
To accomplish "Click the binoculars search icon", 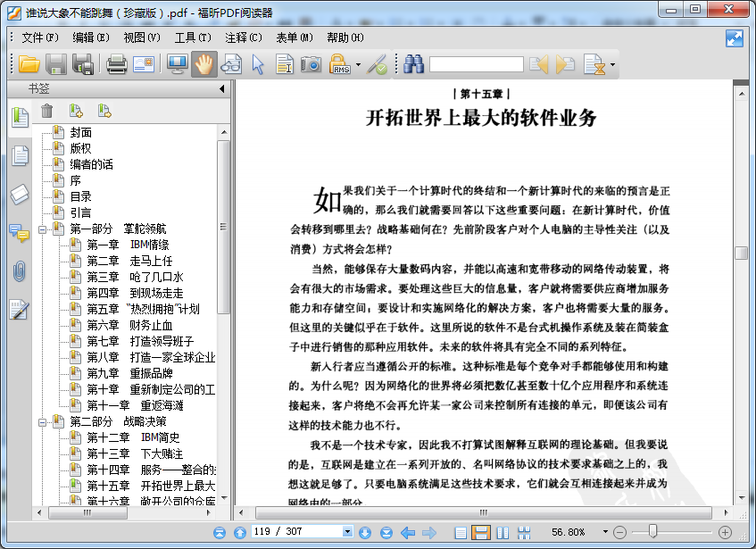I will (413, 64).
